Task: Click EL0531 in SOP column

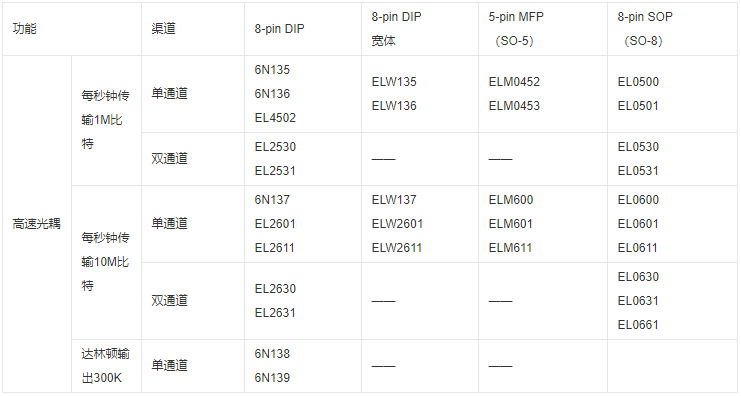Action: tap(638, 171)
